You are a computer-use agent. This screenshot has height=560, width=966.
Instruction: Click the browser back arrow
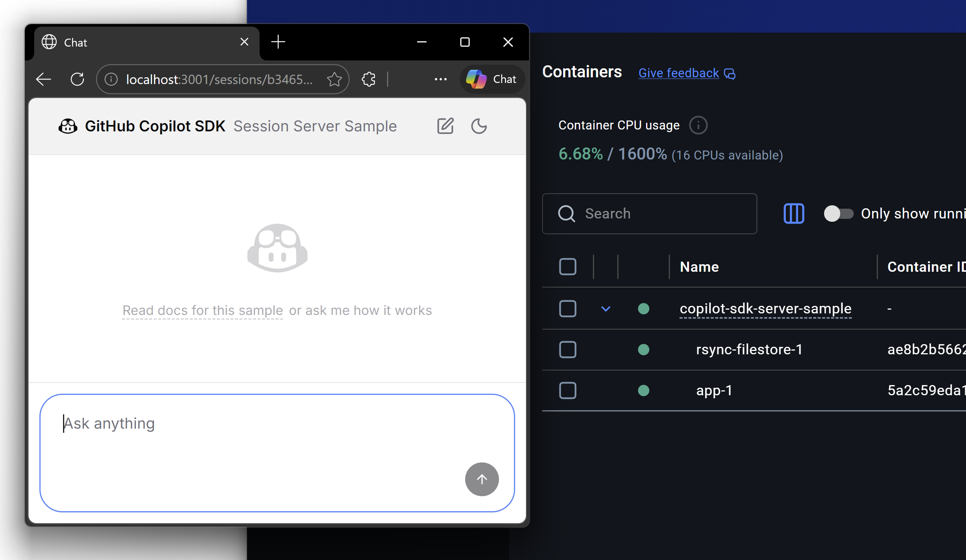click(x=43, y=79)
